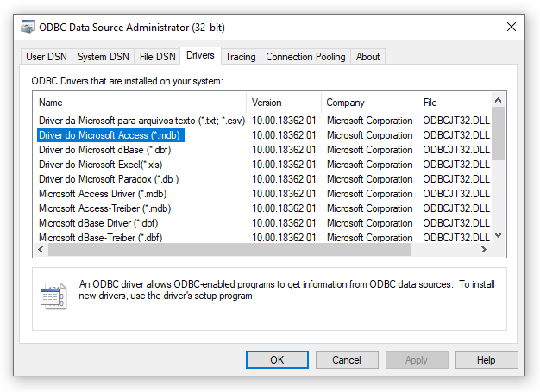Click the Cancel button
Image resolution: width=540 pixels, height=392 pixels.
tap(347, 360)
